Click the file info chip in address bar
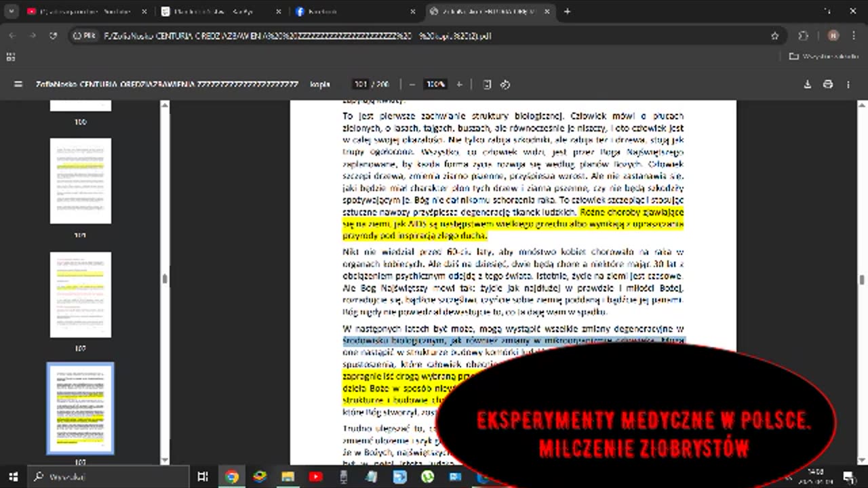The image size is (868, 488). point(85,36)
